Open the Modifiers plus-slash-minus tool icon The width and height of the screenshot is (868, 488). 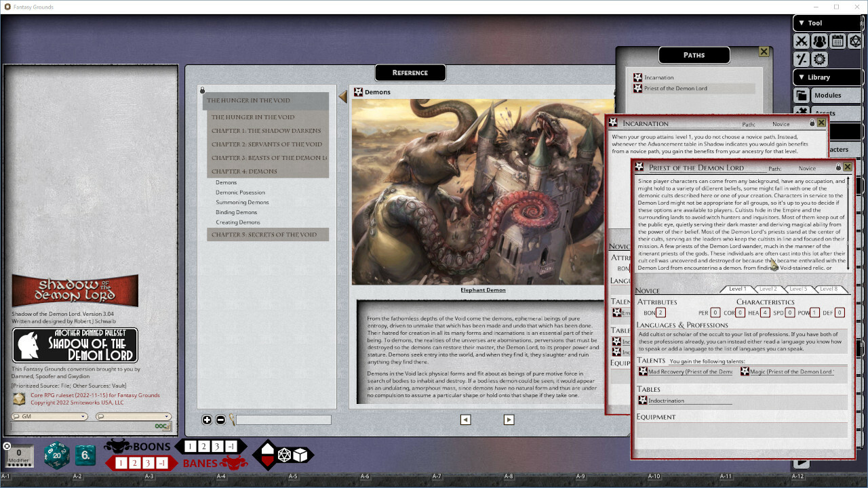(x=802, y=60)
